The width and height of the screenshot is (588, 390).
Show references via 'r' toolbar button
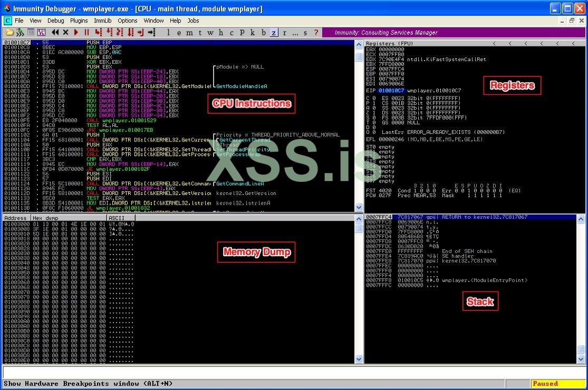click(285, 33)
